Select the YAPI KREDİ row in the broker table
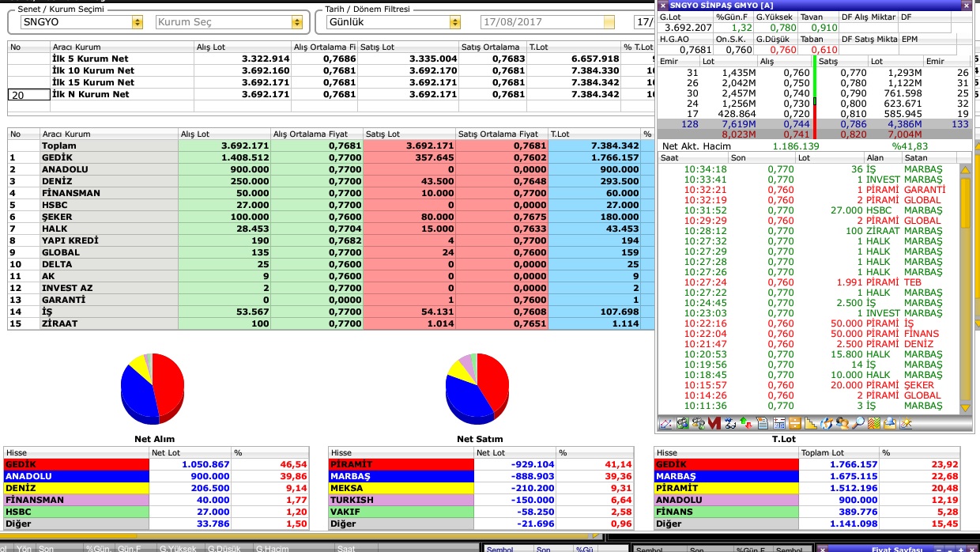Screen dimensions: 980x552 point(332,240)
